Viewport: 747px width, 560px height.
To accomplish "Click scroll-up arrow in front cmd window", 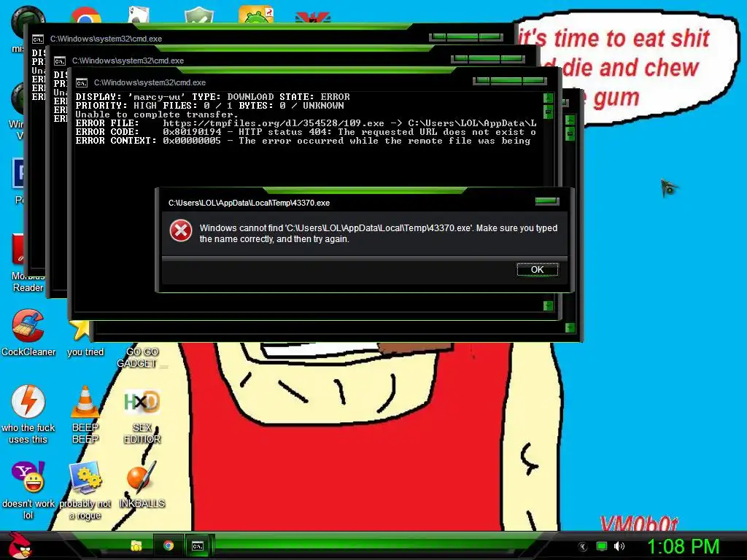I will (549, 98).
